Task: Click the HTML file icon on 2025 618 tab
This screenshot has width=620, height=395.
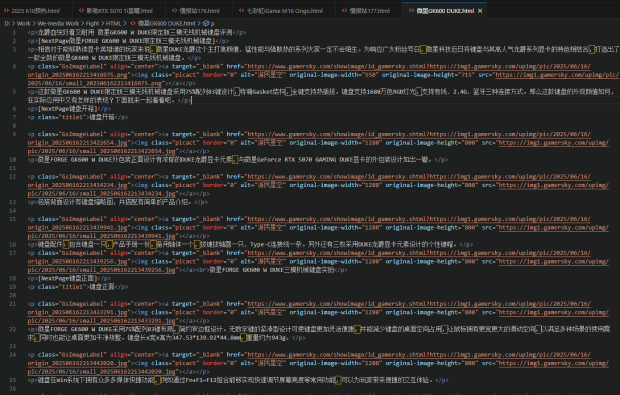Action: click(6, 11)
